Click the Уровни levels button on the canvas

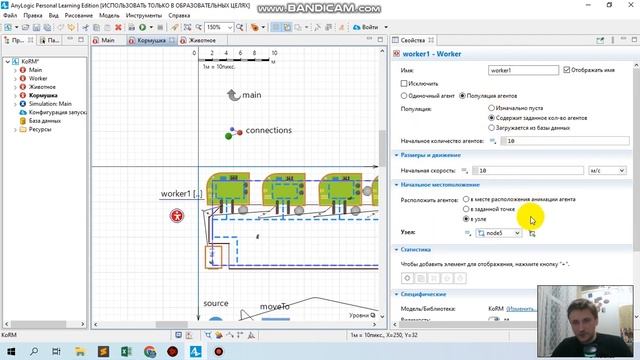[362, 315]
